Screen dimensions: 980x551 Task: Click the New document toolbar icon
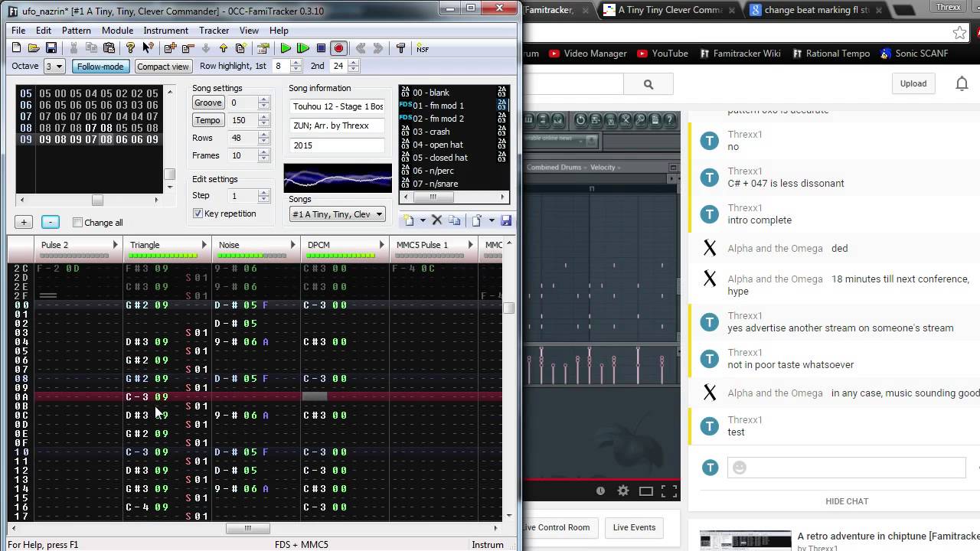[x=17, y=48]
